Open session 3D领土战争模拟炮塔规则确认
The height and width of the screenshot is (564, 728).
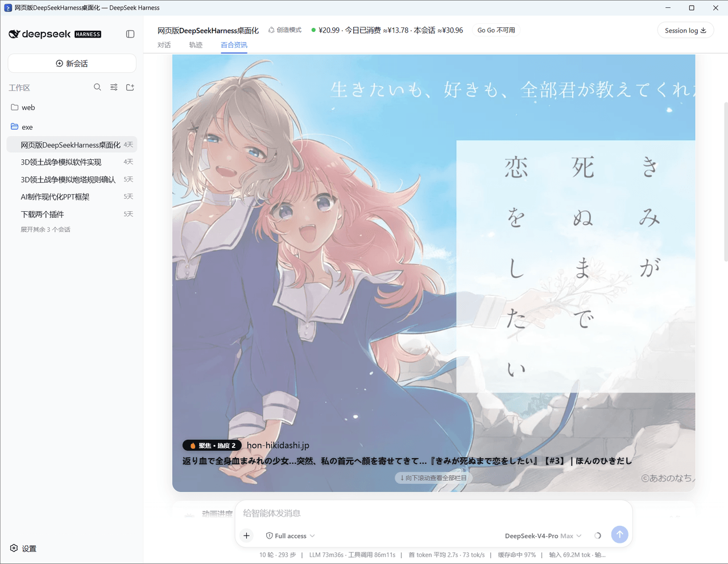pos(72,179)
